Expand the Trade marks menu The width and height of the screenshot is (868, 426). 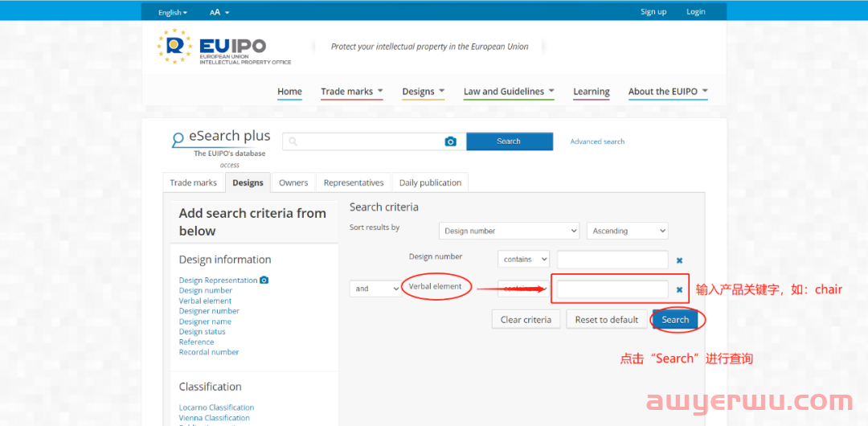tap(352, 92)
